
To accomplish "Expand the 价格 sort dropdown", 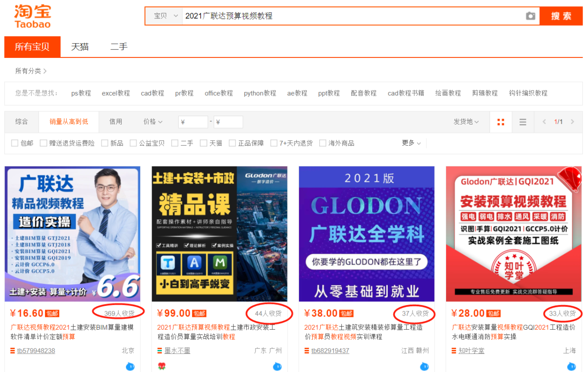I will 153,122.
